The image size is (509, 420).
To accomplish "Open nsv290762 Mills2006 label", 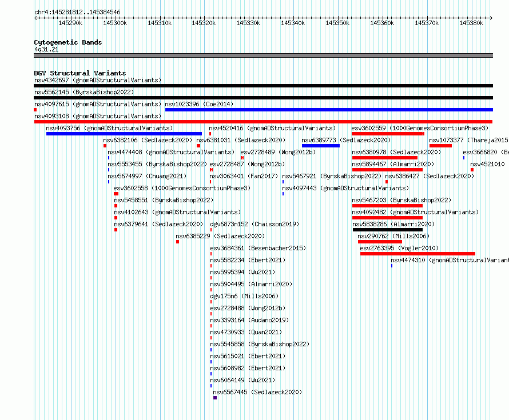I will (x=393, y=236).
